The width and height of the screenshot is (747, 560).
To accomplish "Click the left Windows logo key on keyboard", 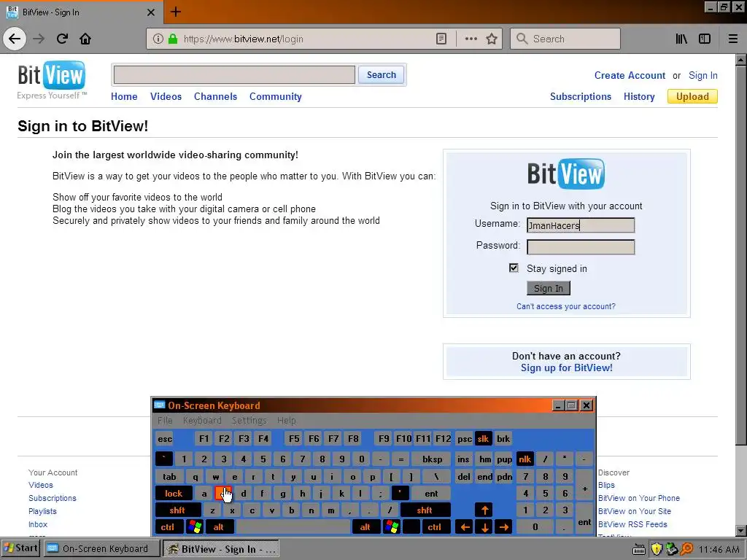I will tap(195, 526).
